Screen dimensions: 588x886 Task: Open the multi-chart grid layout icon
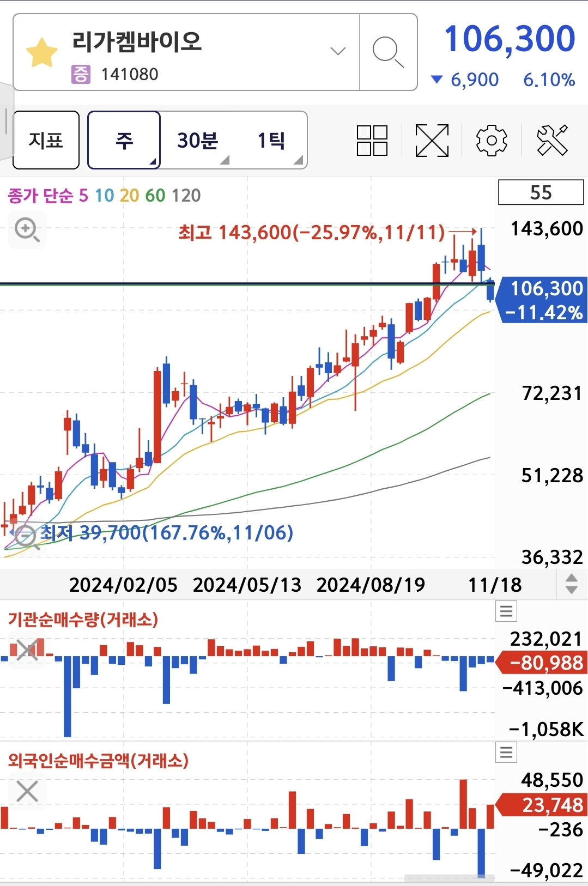372,141
